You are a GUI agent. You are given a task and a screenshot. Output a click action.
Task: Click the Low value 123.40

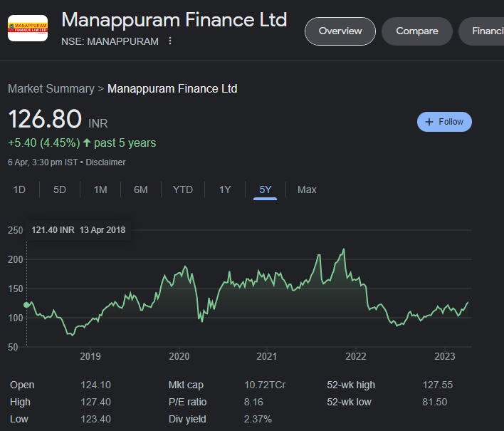coord(95,419)
